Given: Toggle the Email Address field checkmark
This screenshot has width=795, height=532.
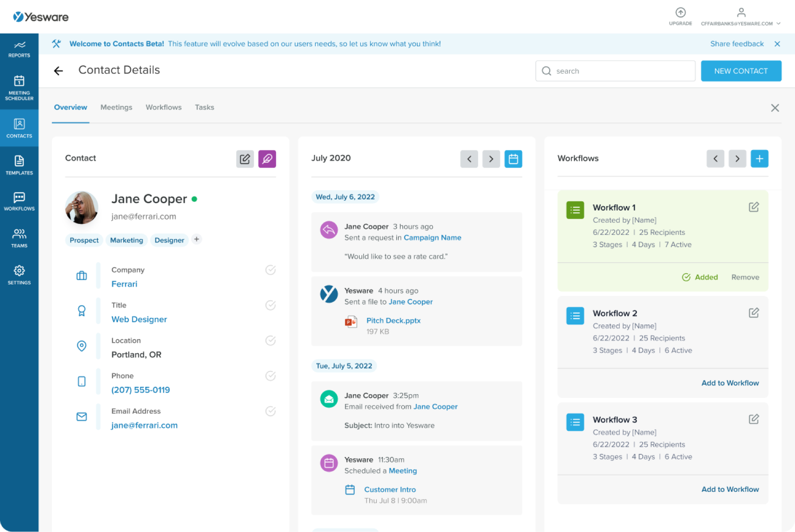Looking at the screenshot, I should point(270,411).
